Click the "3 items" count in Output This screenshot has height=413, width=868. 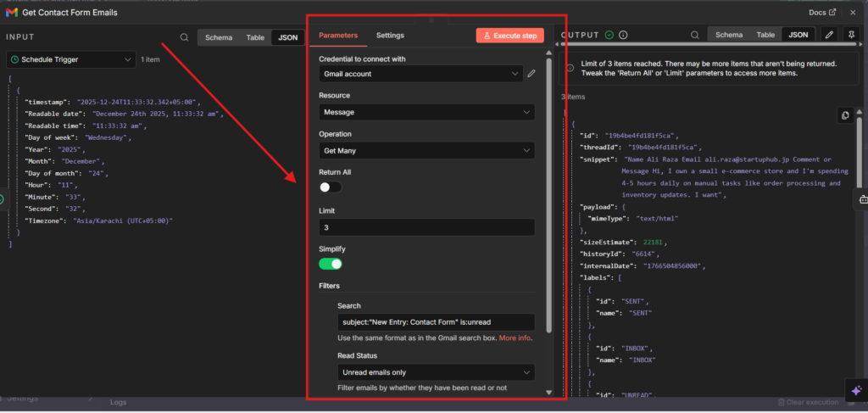pyautogui.click(x=573, y=97)
